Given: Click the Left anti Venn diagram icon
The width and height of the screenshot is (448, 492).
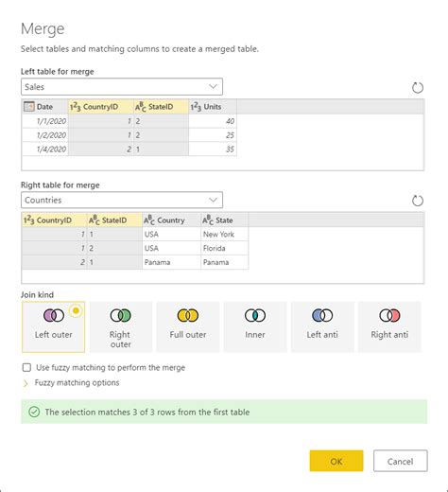Looking at the screenshot, I should coord(322,315).
